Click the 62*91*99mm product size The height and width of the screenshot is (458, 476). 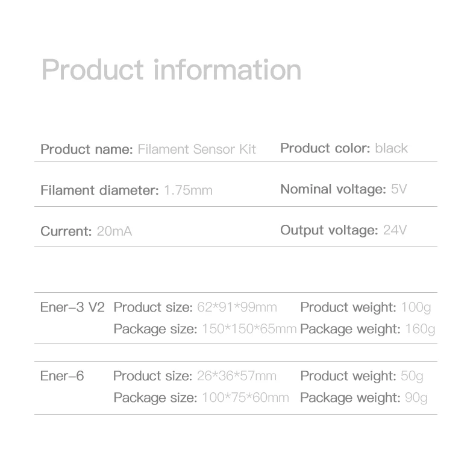click(x=237, y=307)
